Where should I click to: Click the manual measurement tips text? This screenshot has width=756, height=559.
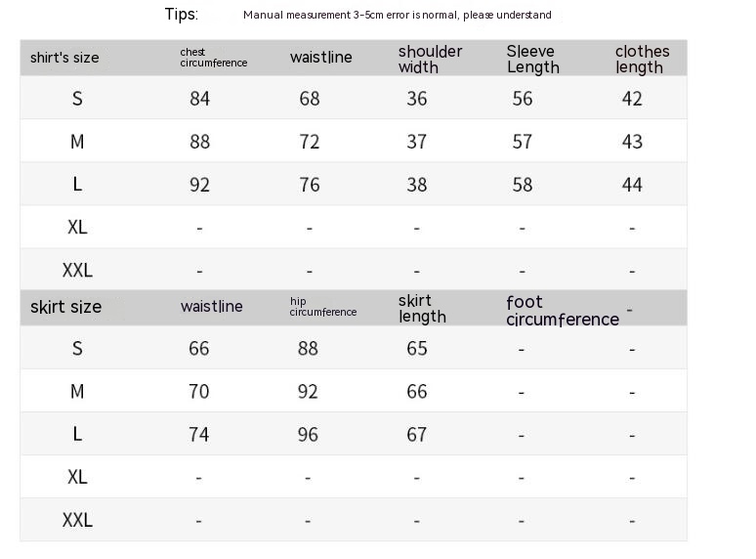tap(397, 15)
